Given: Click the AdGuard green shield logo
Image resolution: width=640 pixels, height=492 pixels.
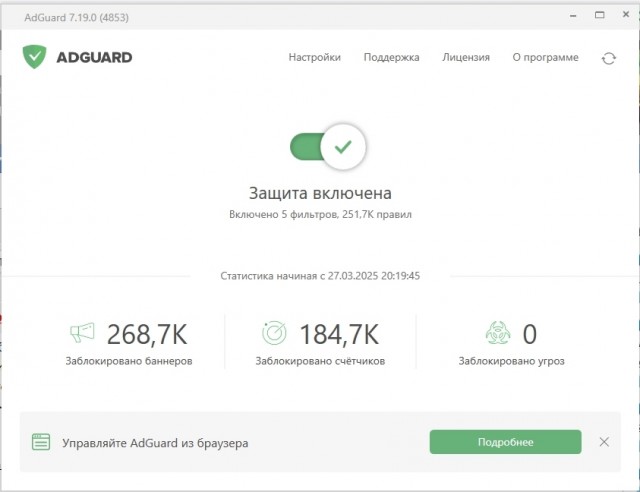Looking at the screenshot, I should [x=34, y=57].
